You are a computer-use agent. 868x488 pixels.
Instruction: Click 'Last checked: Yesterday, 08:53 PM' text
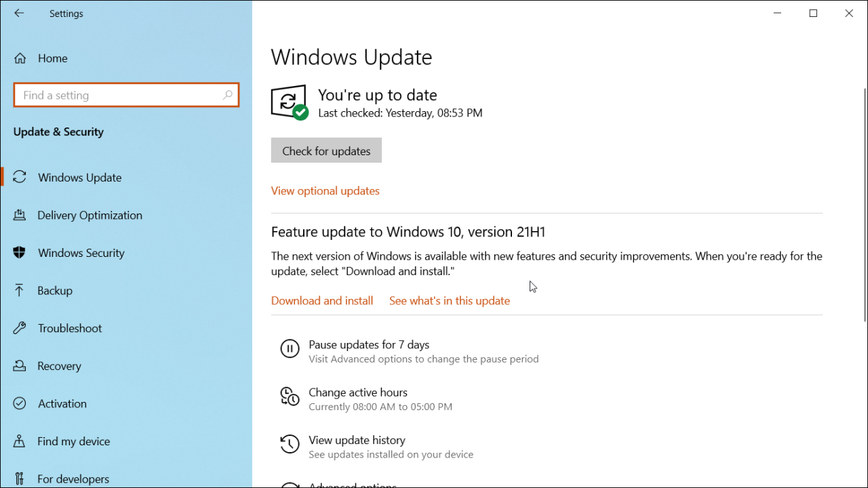(x=400, y=113)
